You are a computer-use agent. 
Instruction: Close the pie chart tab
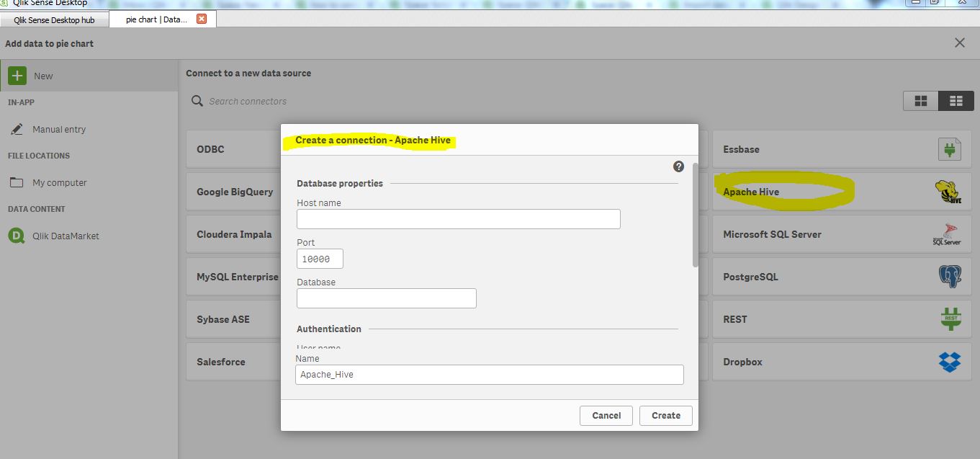pyautogui.click(x=202, y=19)
